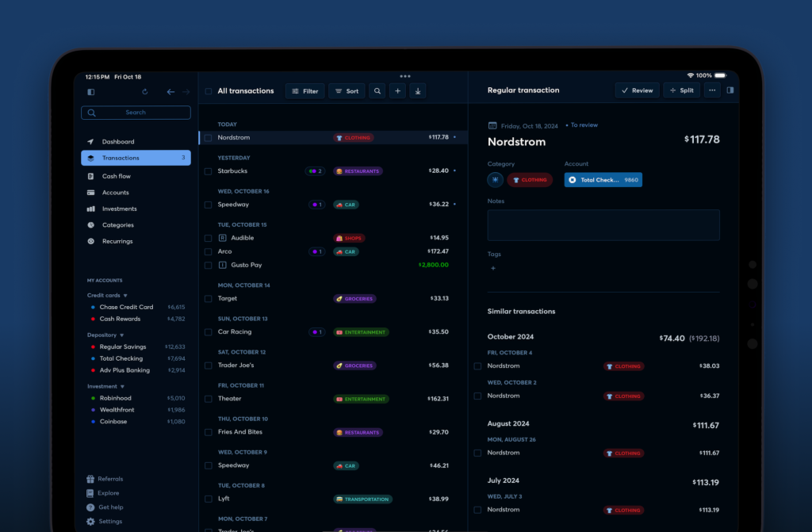This screenshot has width=812, height=532.
Task: Click the back arrow in the sidebar header
Action: coord(170,92)
